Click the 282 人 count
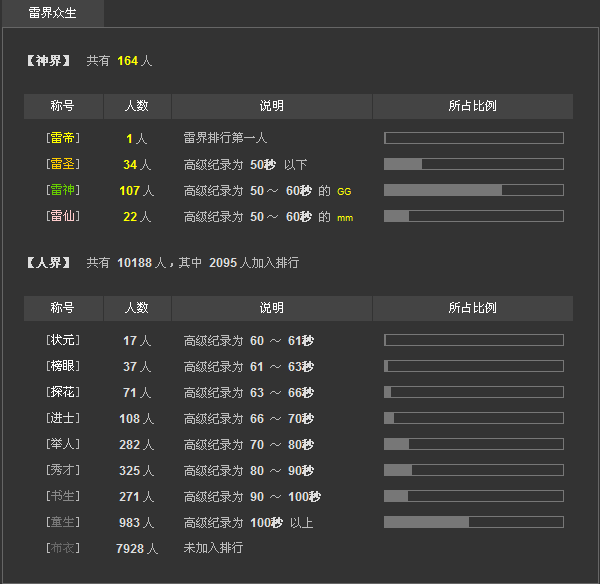600x584 pixels. tap(137, 444)
